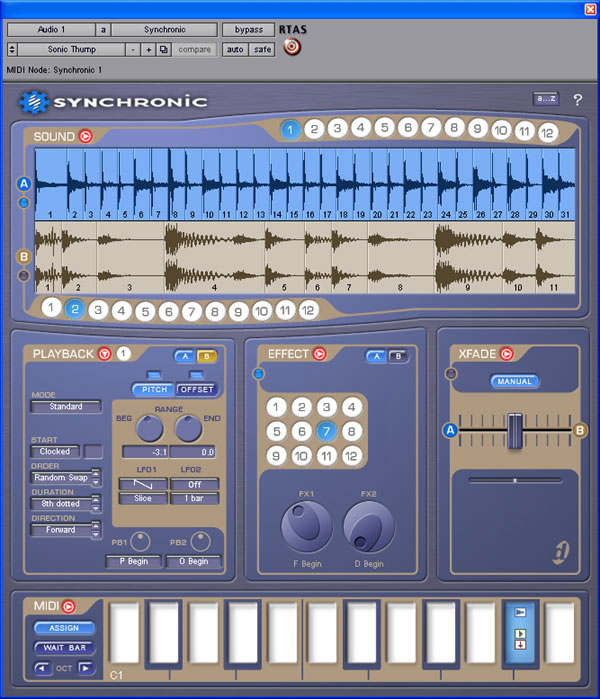Toggle the indicator above PITCH button

(x=154, y=374)
